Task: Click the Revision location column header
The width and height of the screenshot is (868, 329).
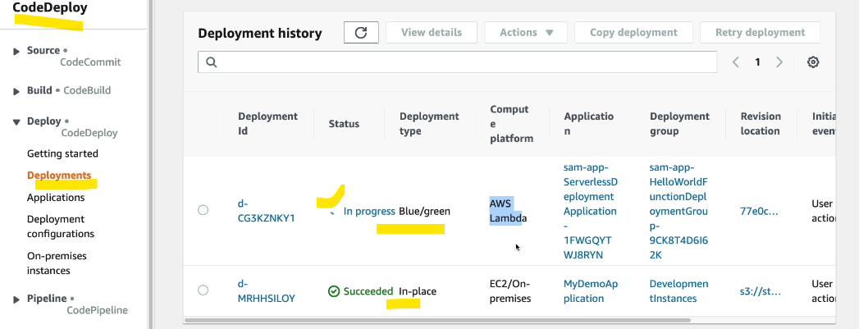Action: coord(761,124)
